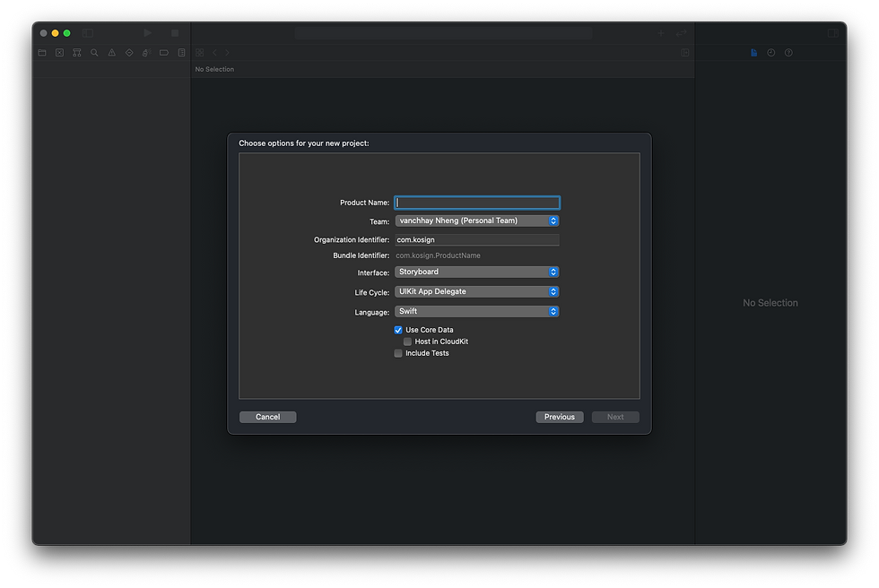Enable the Host in CloudKit checkbox

[407, 342]
